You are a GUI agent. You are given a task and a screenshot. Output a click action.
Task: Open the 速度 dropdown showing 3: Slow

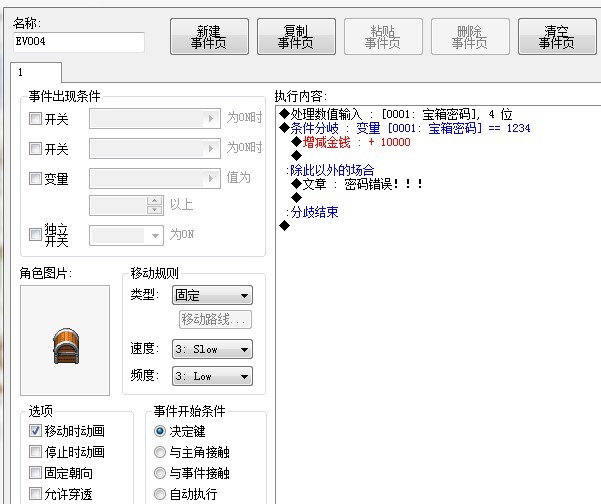pyautogui.click(x=212, y=349)
